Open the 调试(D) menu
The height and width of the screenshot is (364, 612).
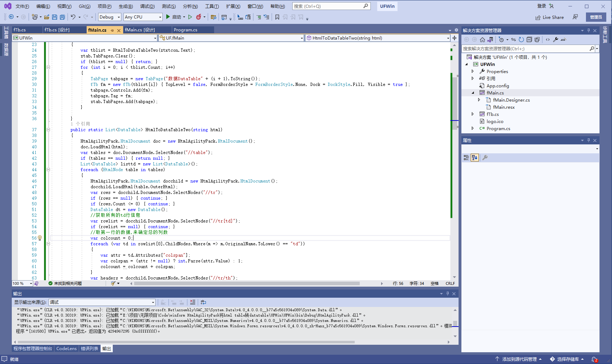pyautogui.click(x=147, y=6)
